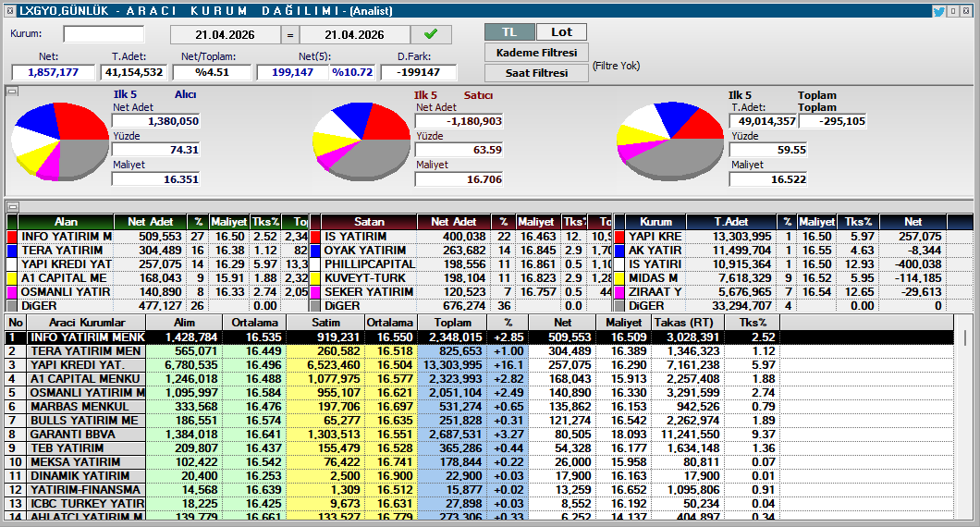980x527 pixels.
Task: Click sellers Net Adet value -1,180,903
Action: pyautogui.click(x=459, y=121)
